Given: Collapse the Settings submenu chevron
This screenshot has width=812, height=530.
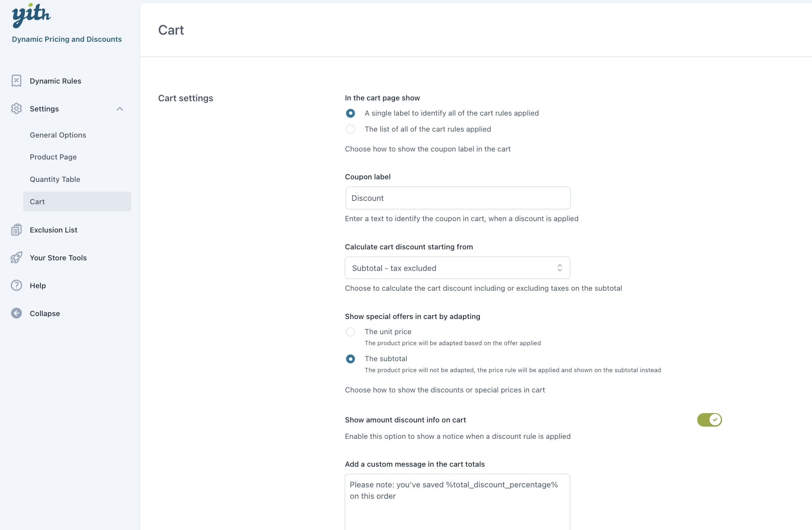Looking at the screenshot, I should pyautogui.click(x=120, y=109).
